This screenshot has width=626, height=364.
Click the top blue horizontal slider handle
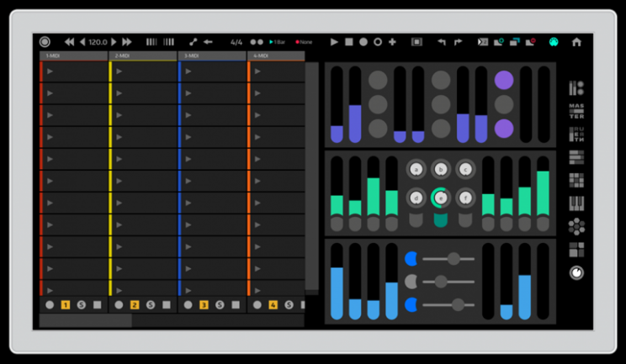point(454,259)
